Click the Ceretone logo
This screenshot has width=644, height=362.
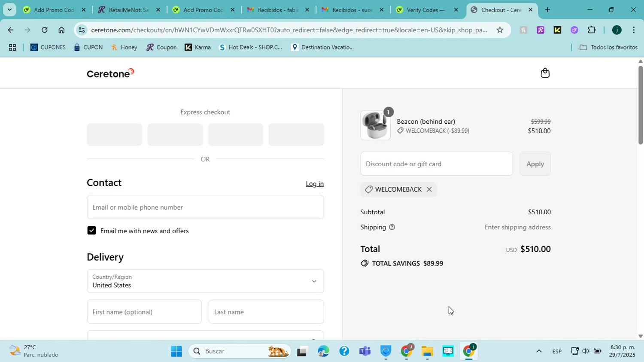pos(110,73)
